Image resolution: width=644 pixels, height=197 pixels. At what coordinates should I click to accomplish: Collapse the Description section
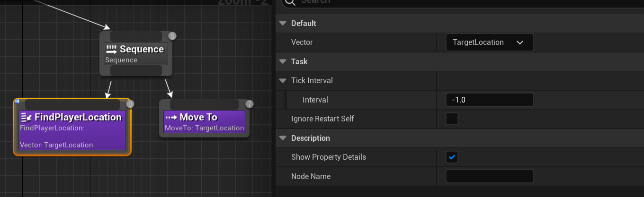coord(283,138)
